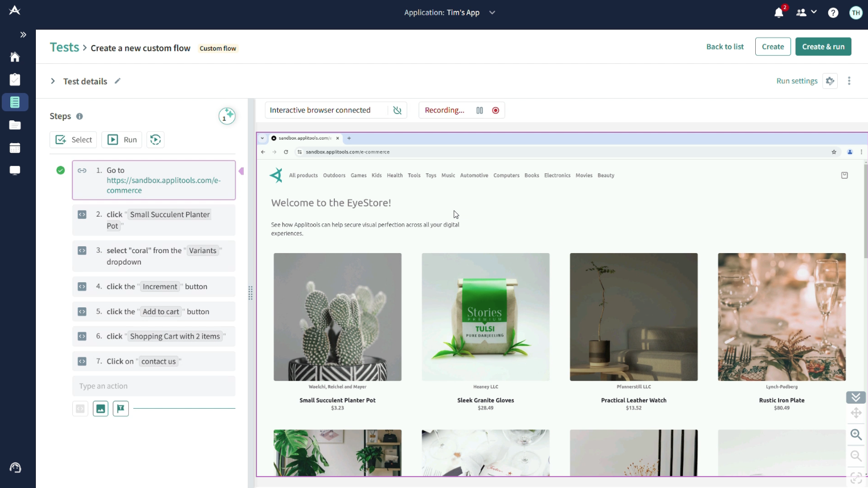This screenshot has width=868, height=488.
Task: Open the run settings gear icon
Action: pos(830,81)
